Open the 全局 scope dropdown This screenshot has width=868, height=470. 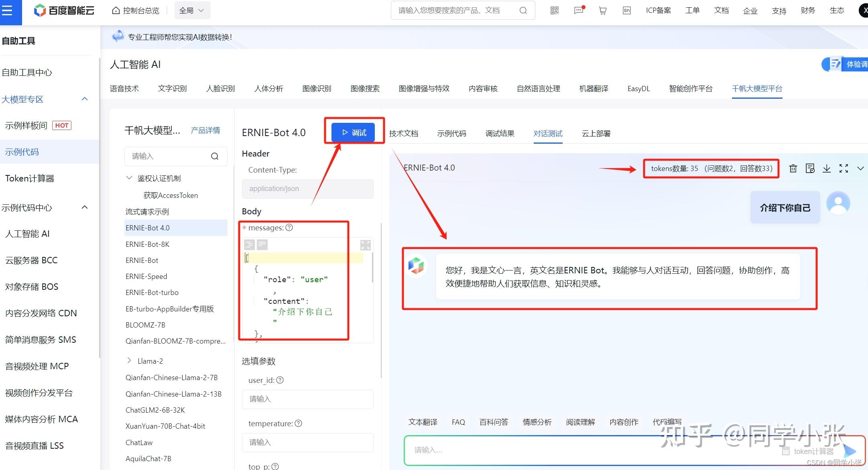pos(192,10)
